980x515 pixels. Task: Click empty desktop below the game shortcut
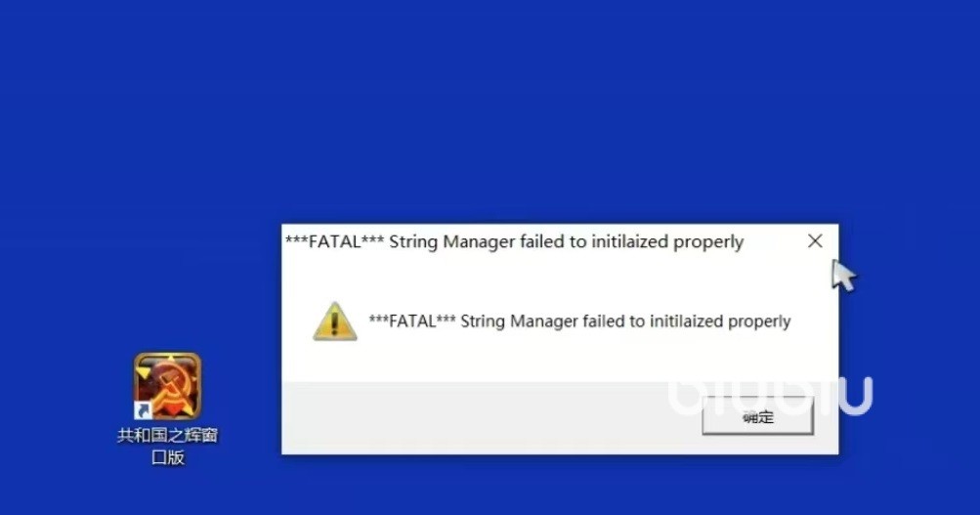[167, 492]
